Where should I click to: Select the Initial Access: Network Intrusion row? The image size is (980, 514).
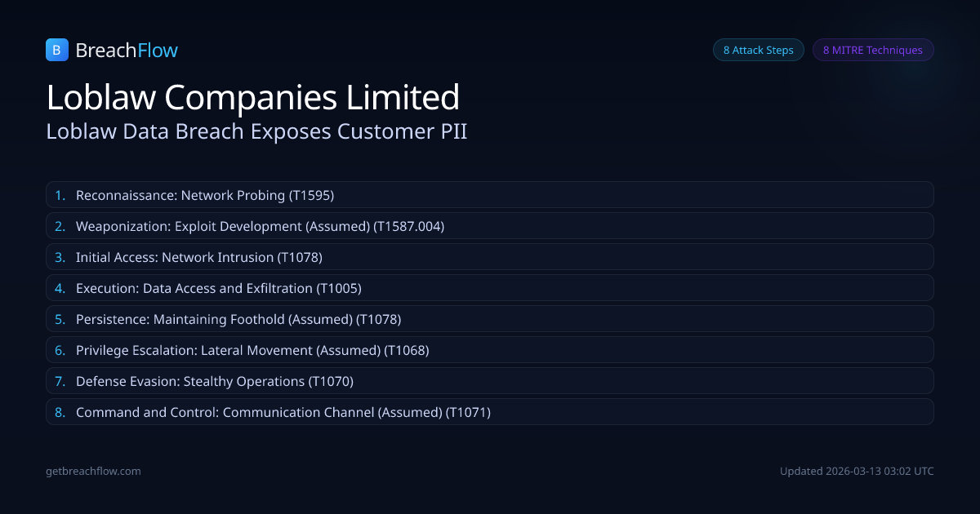tap(198, 257)
